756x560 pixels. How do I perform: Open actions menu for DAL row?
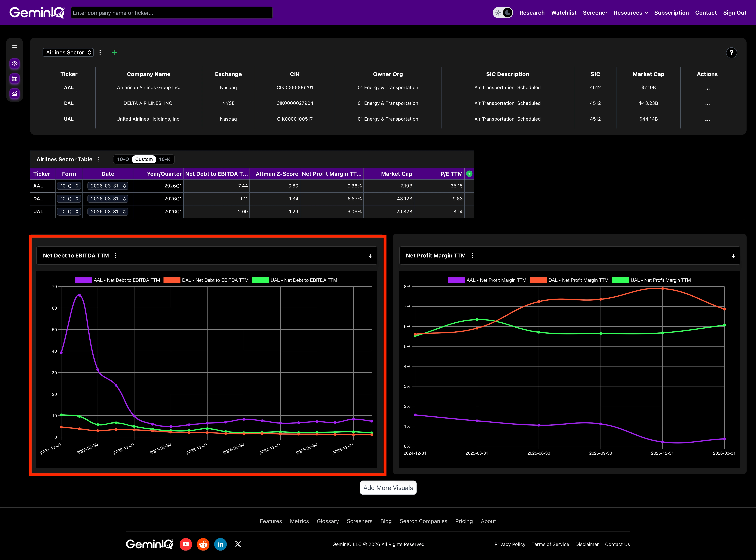[x=707, y=104]
